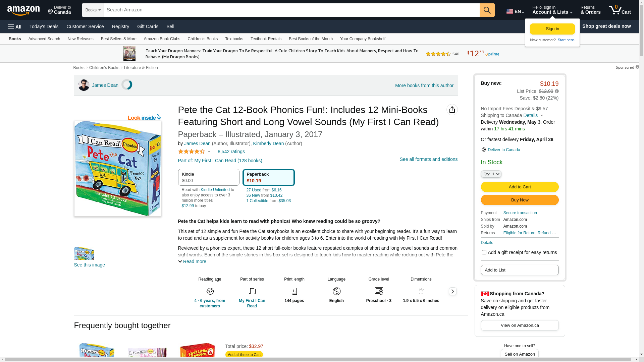
Task: Open the All hamburger menu
Action: [x=15, y=26]
